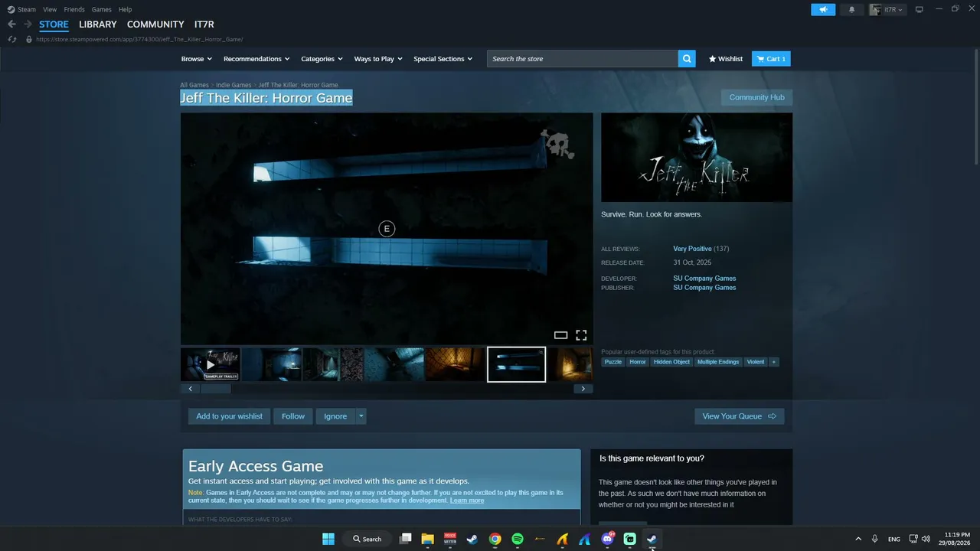
Task: Click the store search input field
Action: point(583,59)
